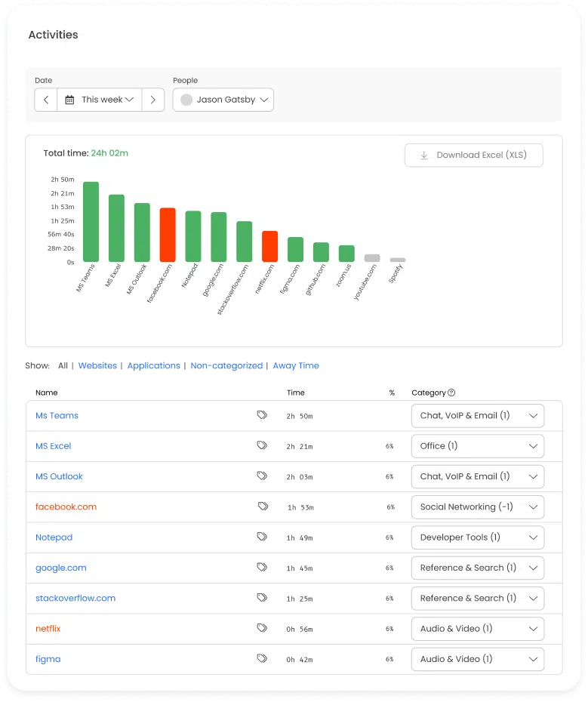This screenshot has height=702, width=588.
Task: Open the google.com activity link
Action: [61, 568]
